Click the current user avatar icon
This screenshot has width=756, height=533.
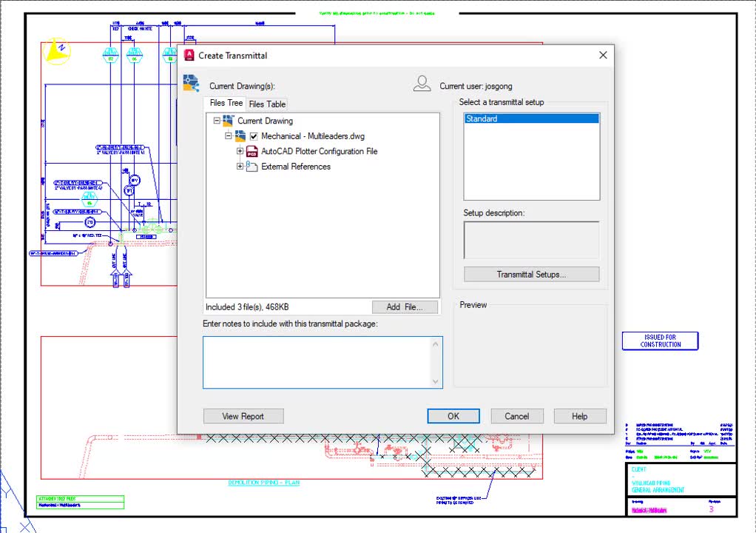[422, 84]
